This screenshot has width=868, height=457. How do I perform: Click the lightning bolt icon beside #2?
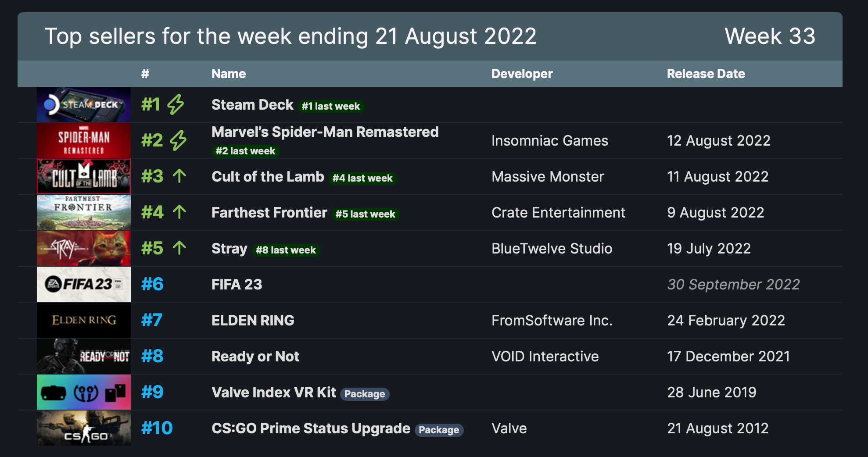point(178,140)
